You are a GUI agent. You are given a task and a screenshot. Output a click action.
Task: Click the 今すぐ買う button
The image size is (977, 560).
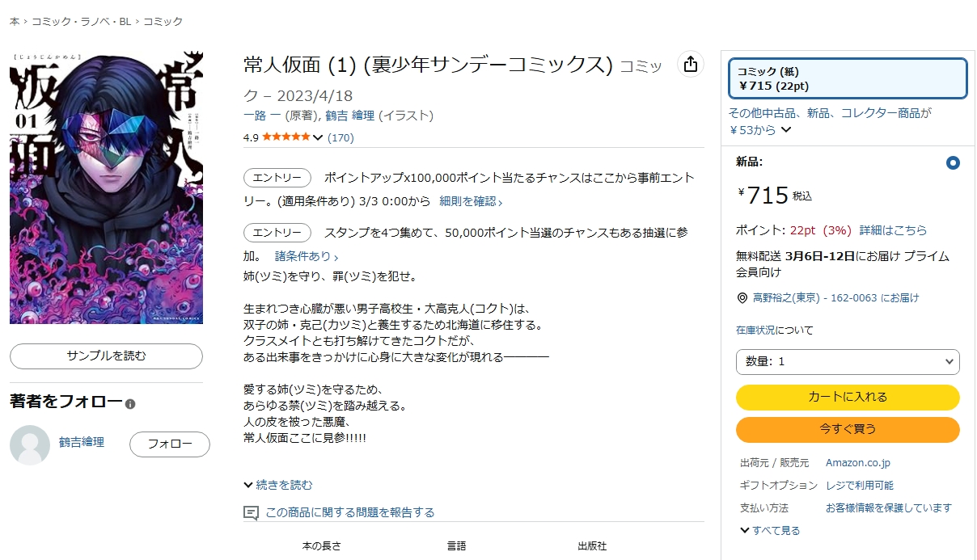[847, 429]
